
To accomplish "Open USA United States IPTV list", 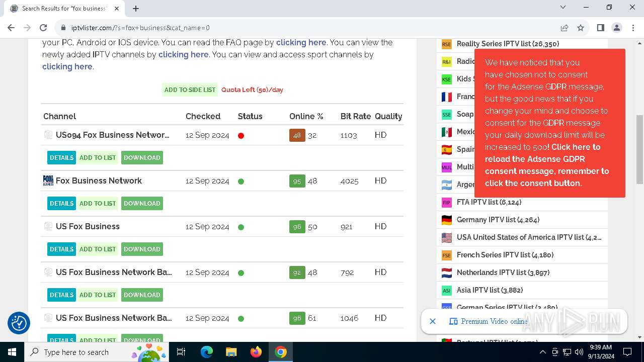I will pyautogui.click(x=529, y=237).
